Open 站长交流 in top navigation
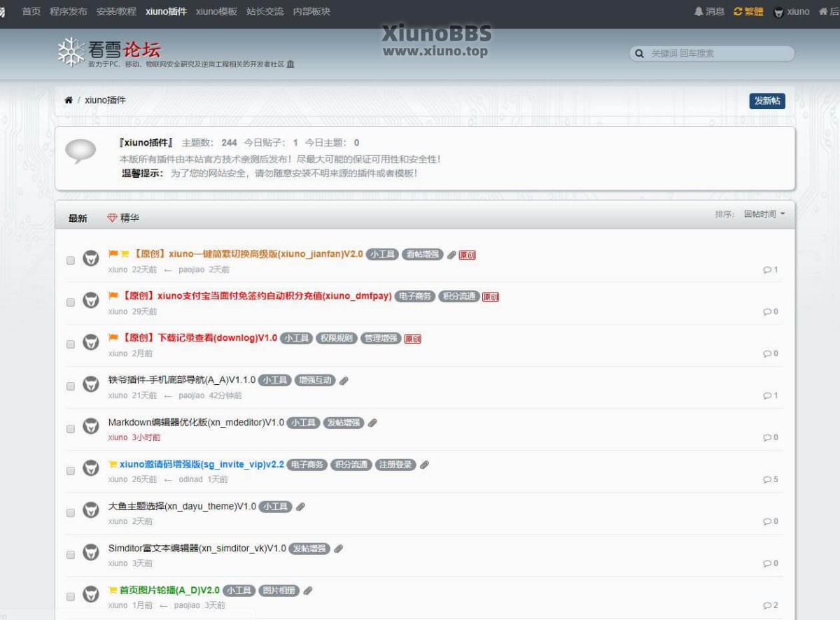Viewport: 840px width, 620px height. (265, 11)
